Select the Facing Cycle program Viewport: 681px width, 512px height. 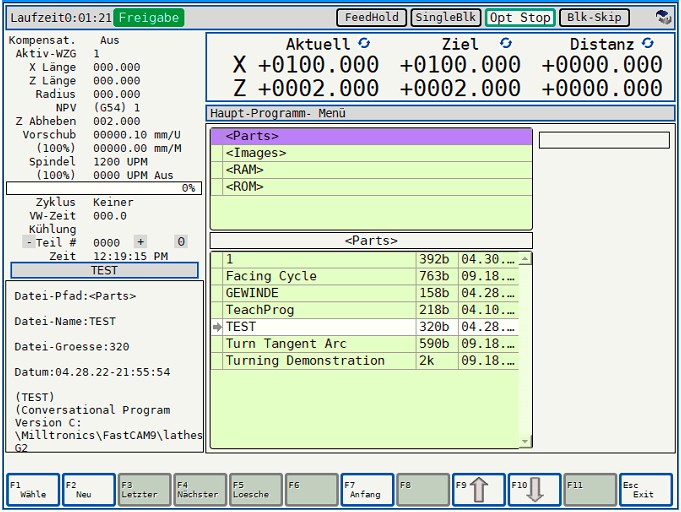coord(365,276)
